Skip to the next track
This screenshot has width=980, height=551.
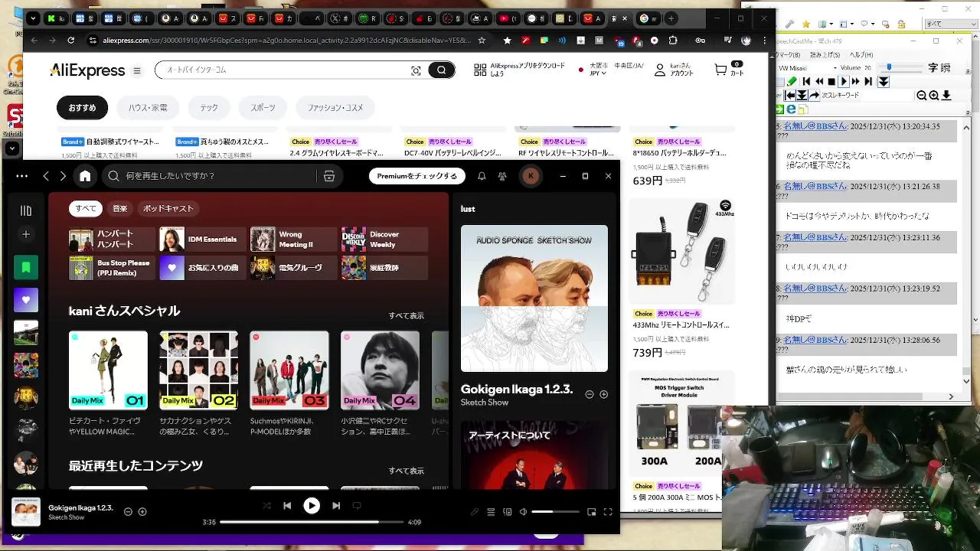point(336,506)
